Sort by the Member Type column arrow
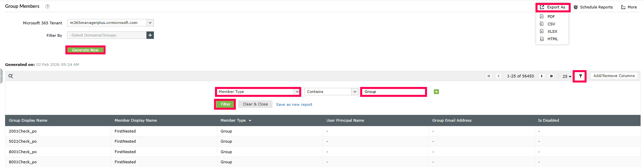Viewport: 644px width, 167px height. coord(250,121)
